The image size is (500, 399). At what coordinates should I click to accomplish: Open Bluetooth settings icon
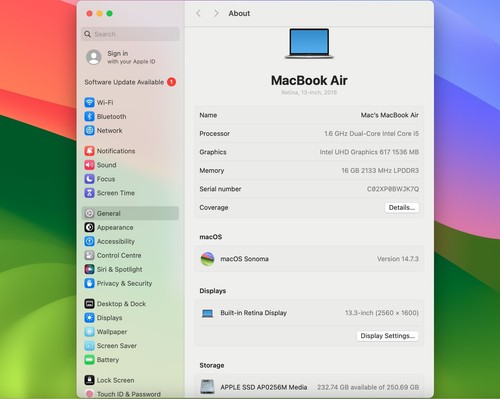coord(89,116)
